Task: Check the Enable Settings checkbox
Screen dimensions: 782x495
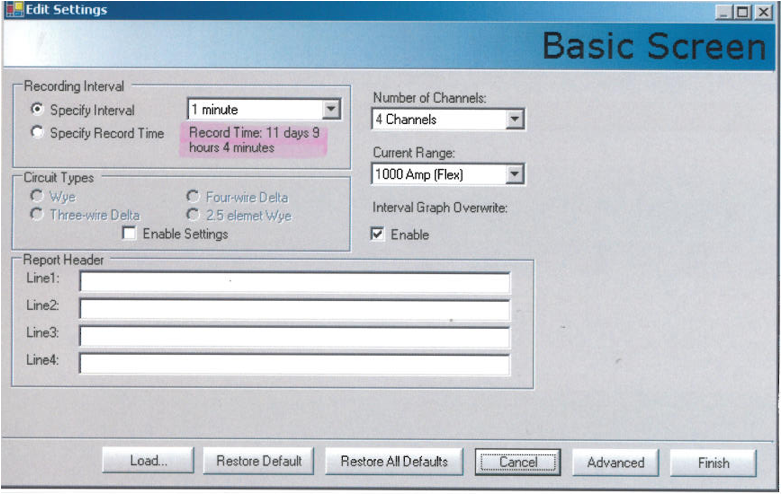Action: 129,233
